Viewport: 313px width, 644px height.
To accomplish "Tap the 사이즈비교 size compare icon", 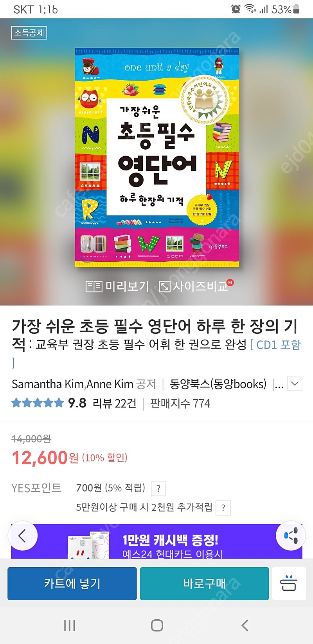I will click(x=164, y=286).
